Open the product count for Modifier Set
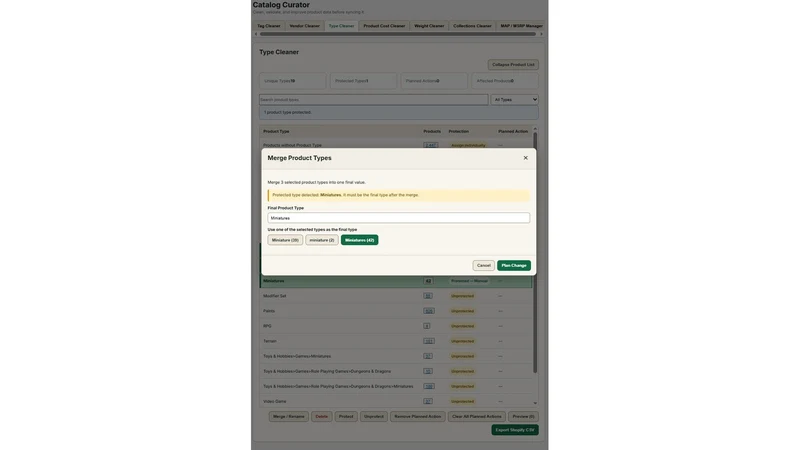Screen dimensions: 800x450 coord(428,296)
